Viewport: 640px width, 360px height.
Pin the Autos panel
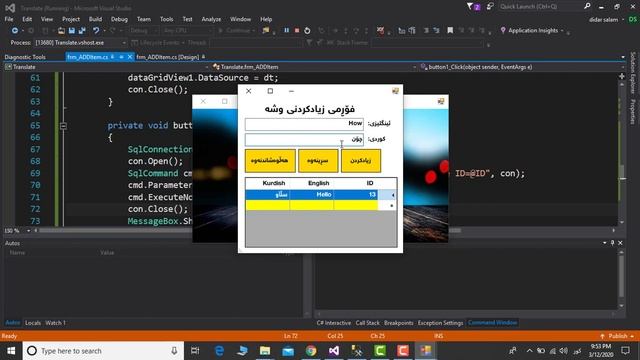612,243
